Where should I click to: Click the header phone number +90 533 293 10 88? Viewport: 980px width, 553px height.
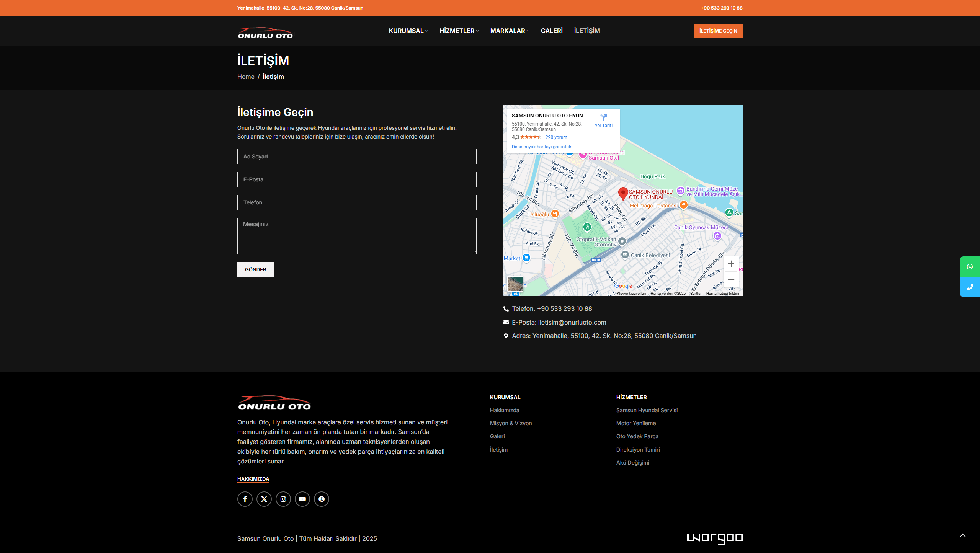tap(722, 8)
